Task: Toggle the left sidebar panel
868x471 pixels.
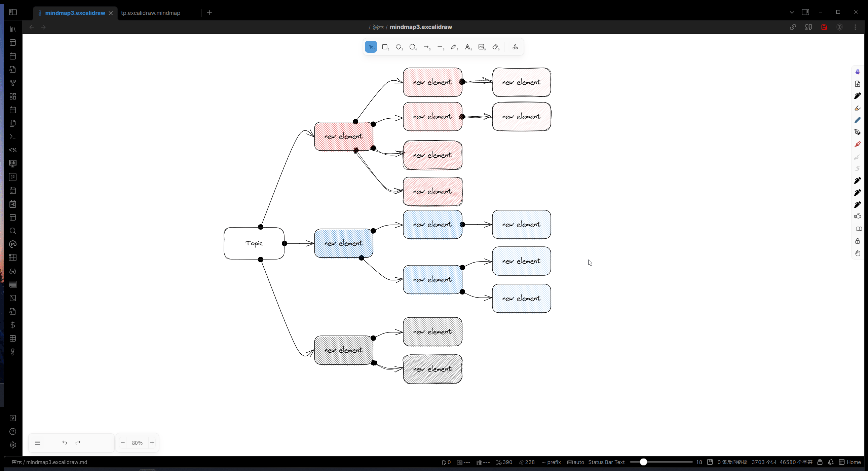Action: coord(13,12)
